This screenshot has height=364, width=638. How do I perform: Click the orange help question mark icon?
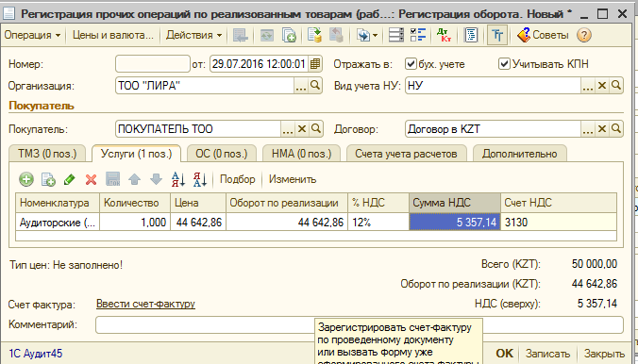click(583, 35)
